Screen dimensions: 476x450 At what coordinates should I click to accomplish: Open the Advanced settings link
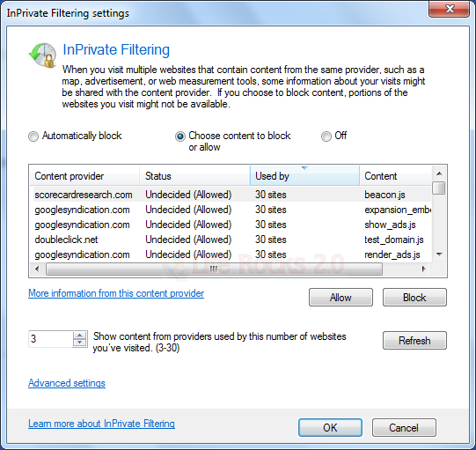point(67,383)
